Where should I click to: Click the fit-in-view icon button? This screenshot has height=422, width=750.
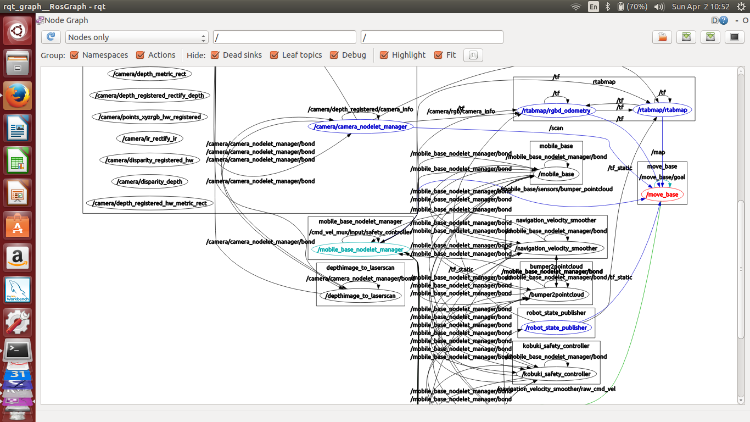(473, 56)
